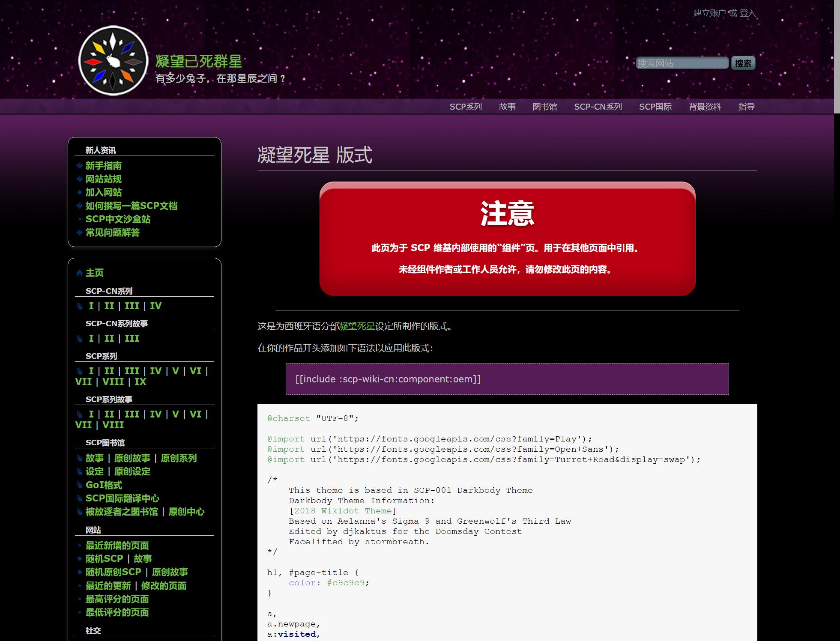Click the page icon beside 设定 link

80,472
